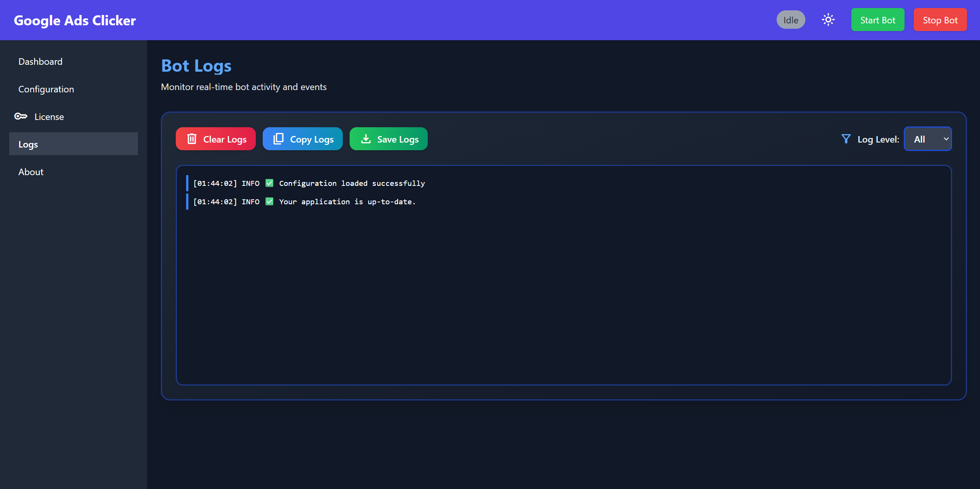This screenshot has width=980, height=489.
Task: Click the Idle status badge
Action: point(790,20)
